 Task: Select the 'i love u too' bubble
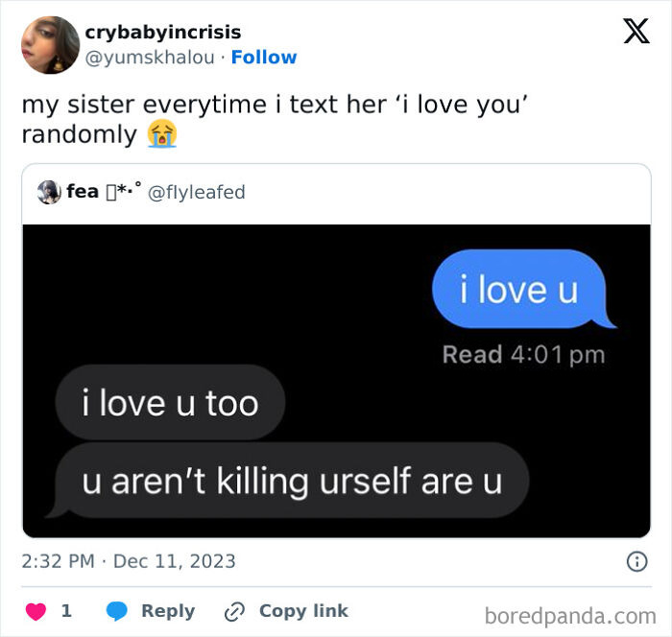170,402
